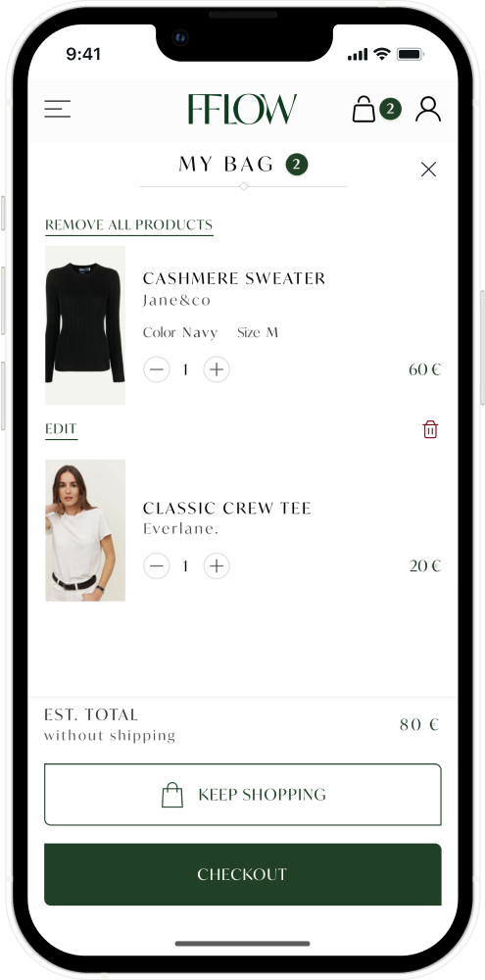Increase Classic Crew Tee quantity
The image size is (485, 980).
click(217, 565)
